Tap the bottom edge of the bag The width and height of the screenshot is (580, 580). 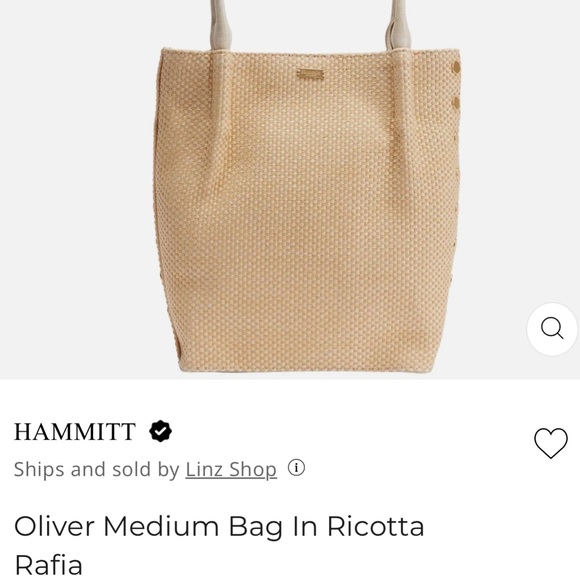305,369
